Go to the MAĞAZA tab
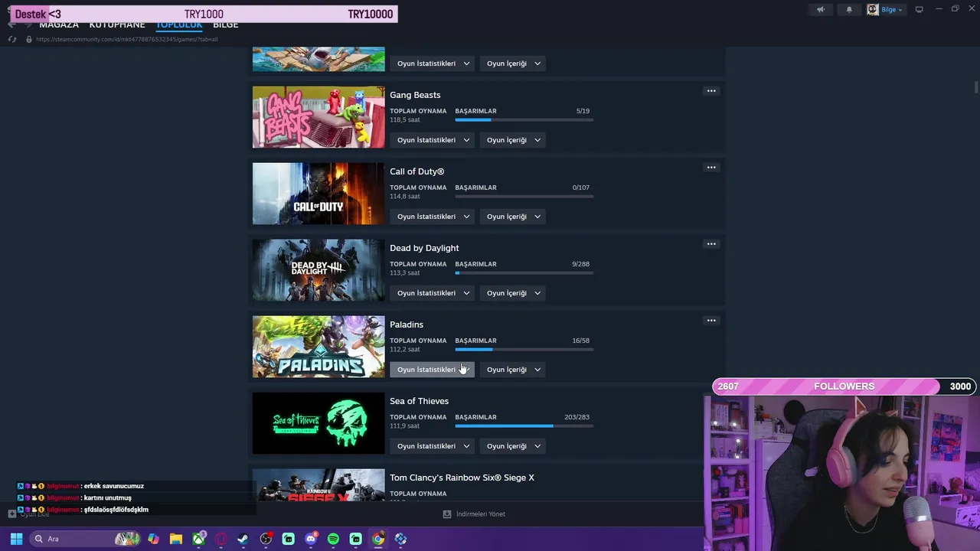 click(59, 25)
